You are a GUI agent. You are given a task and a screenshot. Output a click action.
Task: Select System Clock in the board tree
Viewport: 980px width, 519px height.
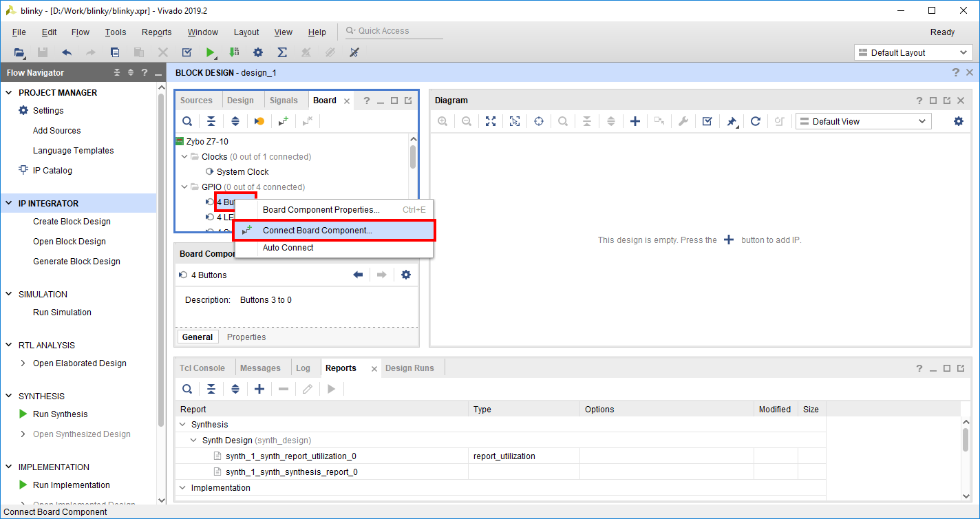[243, 172]
